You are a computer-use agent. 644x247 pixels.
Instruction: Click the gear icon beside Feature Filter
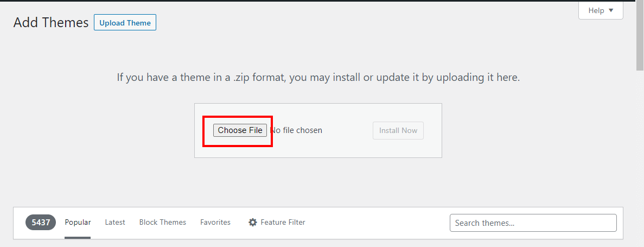[x=253, y=223]
